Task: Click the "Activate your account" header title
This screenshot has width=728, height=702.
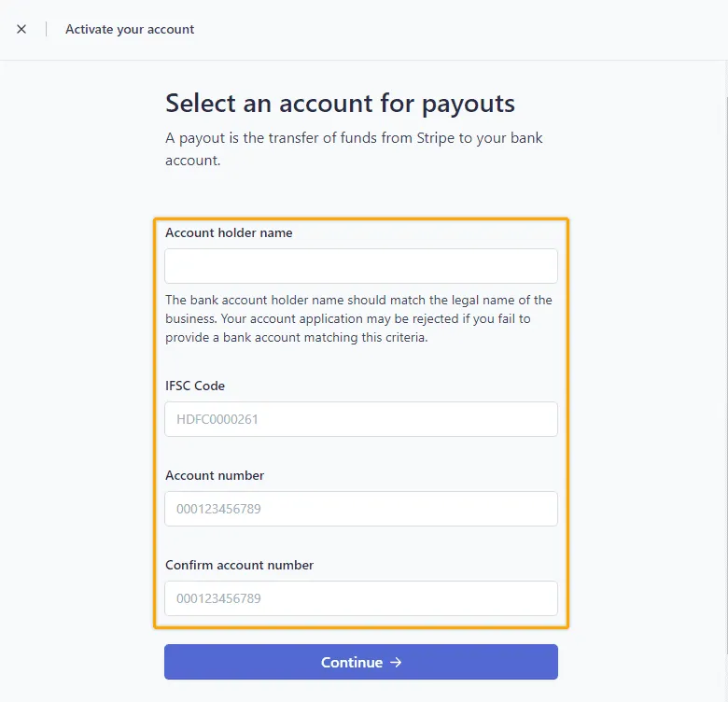Action: [x=130, y=29]
